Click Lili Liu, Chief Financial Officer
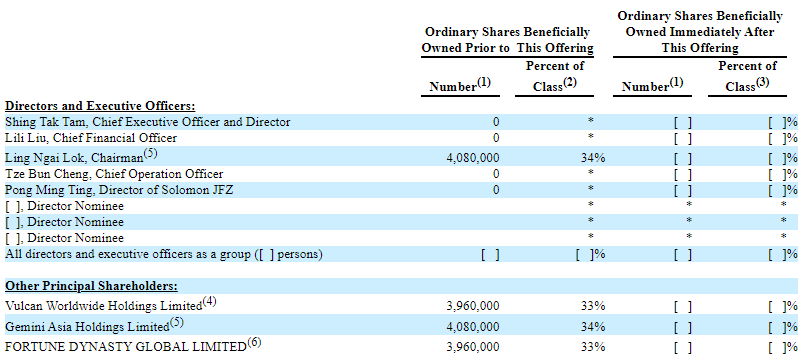The width and height of the screenshot is (804, 363). [x=91, y=138]
